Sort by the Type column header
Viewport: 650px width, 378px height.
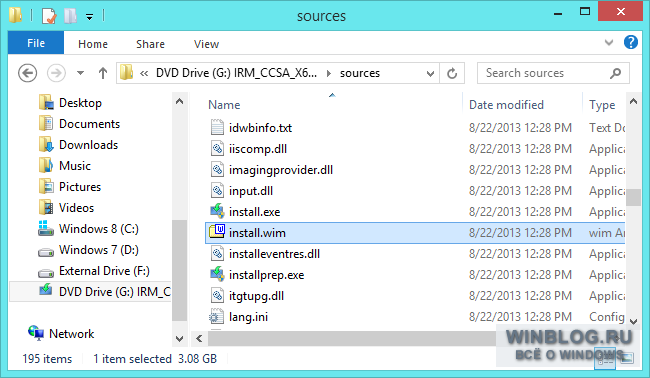click(x=602, y=105)
